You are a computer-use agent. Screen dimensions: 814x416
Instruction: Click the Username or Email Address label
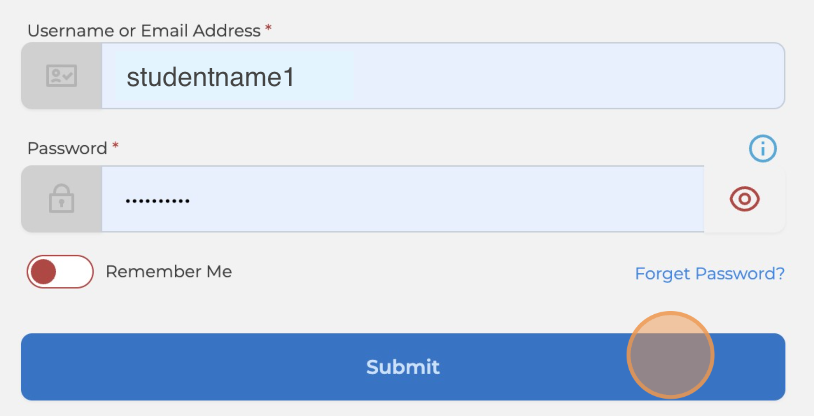[x=144, y=31]
